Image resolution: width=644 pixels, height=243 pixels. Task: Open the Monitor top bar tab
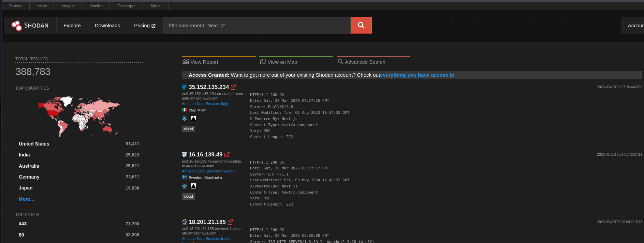pos(96,6)
